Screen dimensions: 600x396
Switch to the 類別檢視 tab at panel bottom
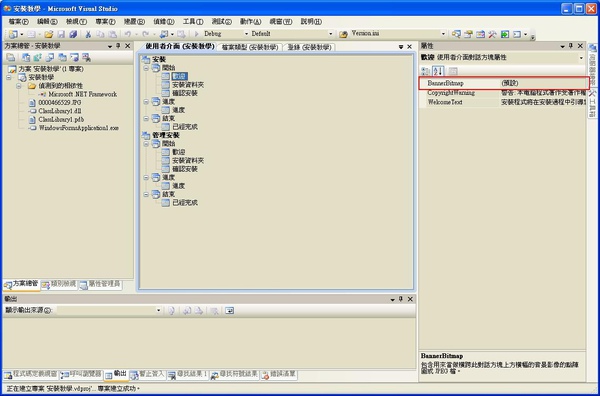pyautogui.click(x=59, y=285)
